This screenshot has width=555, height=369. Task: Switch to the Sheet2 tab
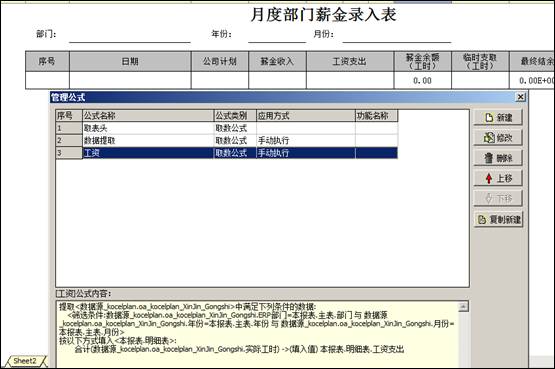pos(25,361)
